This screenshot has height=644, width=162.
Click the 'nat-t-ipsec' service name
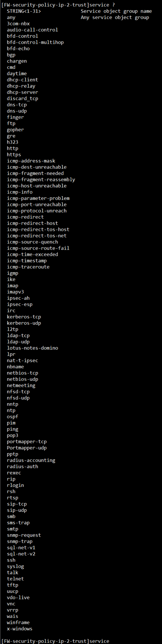click(x=22, y=360)
